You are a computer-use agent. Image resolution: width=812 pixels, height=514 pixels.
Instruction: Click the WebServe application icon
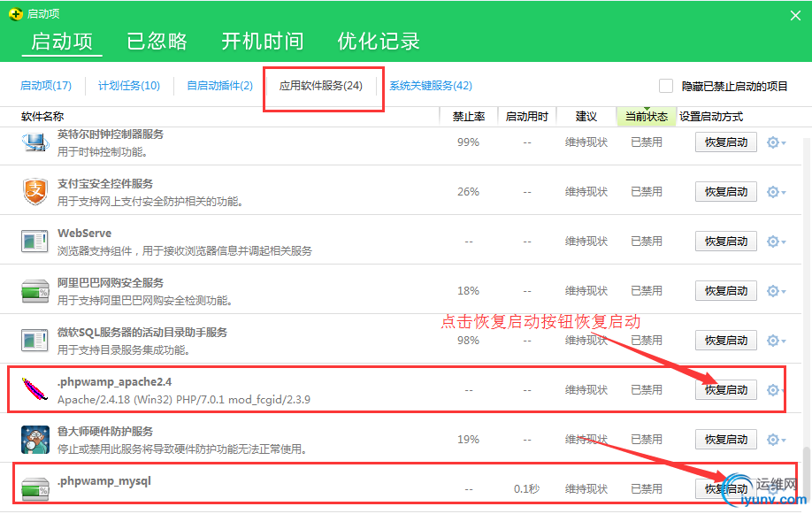pyautogui.click(x=34, y=241)
